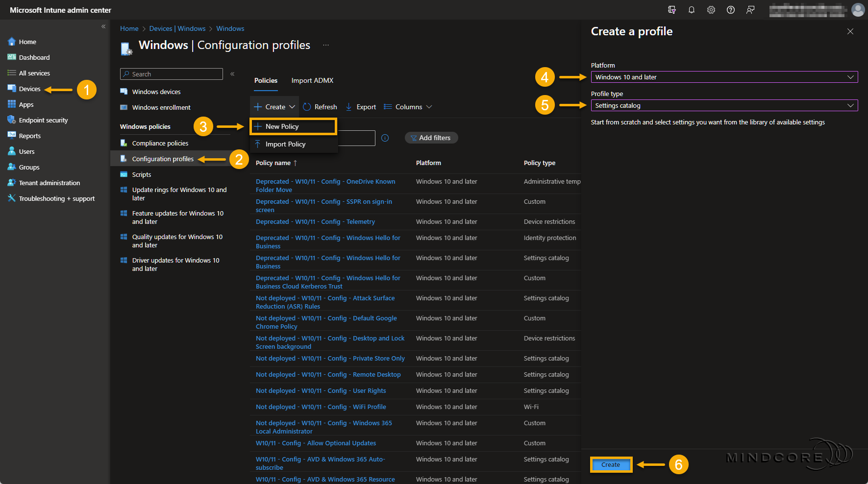
Task: Click the Search box in Windows menu
Action: [172, 74]
